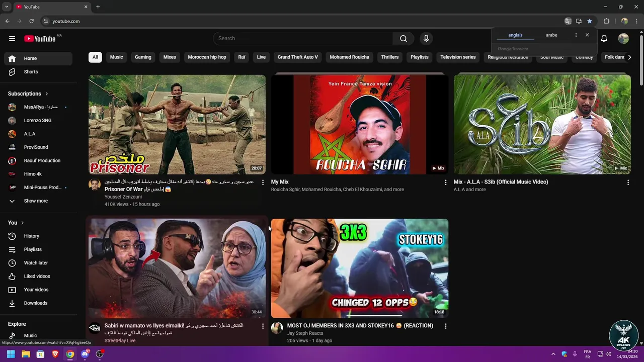Click the Youssef Zenzouni channel avatar
This screenshot has height=362, width=644.
point(95,185)
